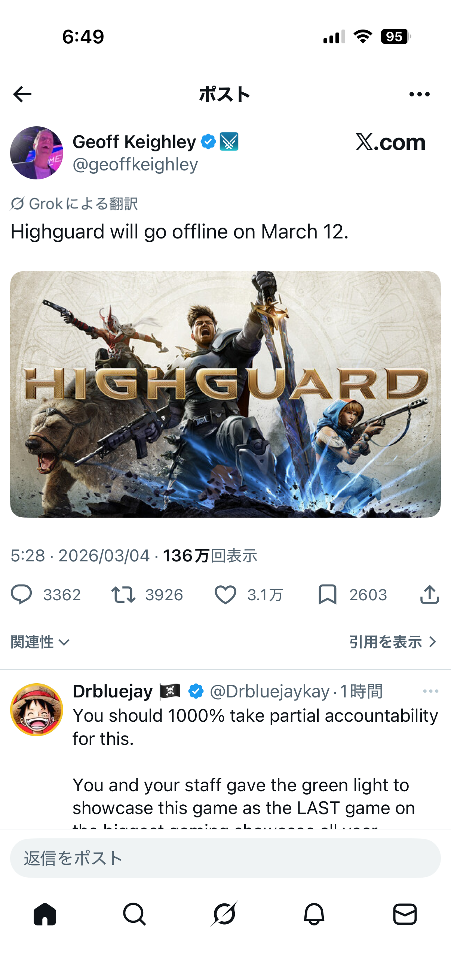This screenshot has width=451, height=980.
Task: Open the notifications bell tab
Action: click(314, 914)
